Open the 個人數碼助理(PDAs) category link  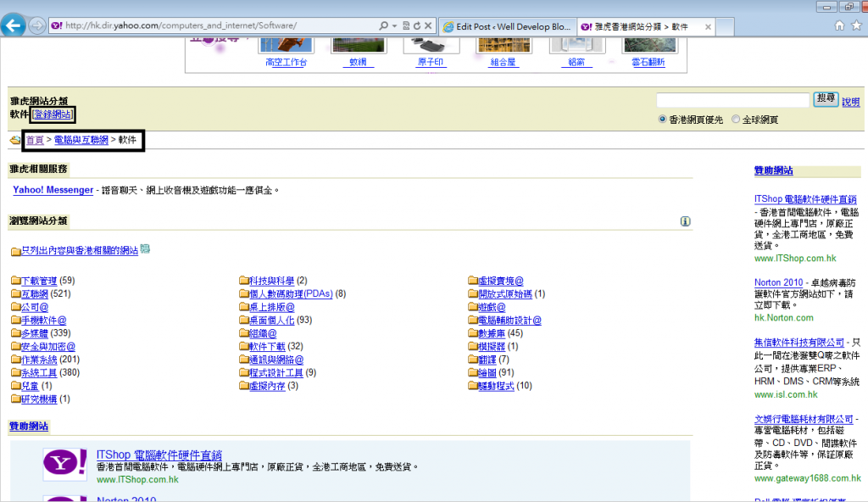(292, 293)
